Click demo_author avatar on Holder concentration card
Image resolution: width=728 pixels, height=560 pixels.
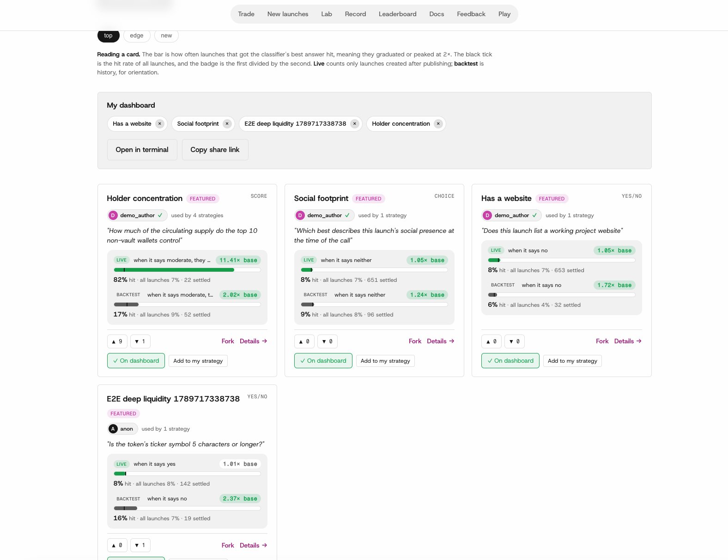click(113, 215)
